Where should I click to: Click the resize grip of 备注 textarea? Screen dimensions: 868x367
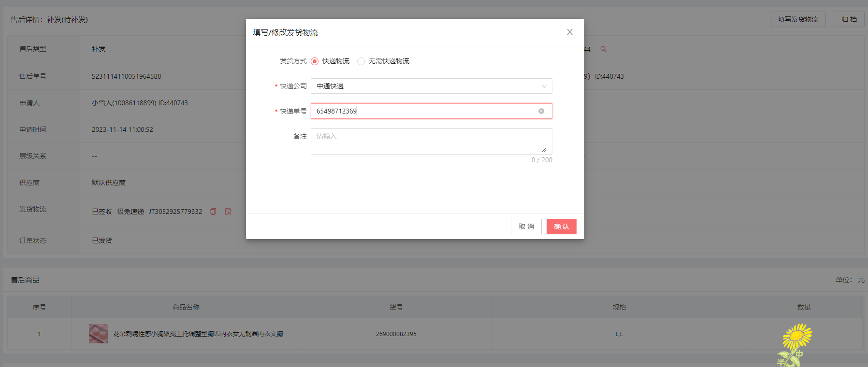click(x=544, y=150)
